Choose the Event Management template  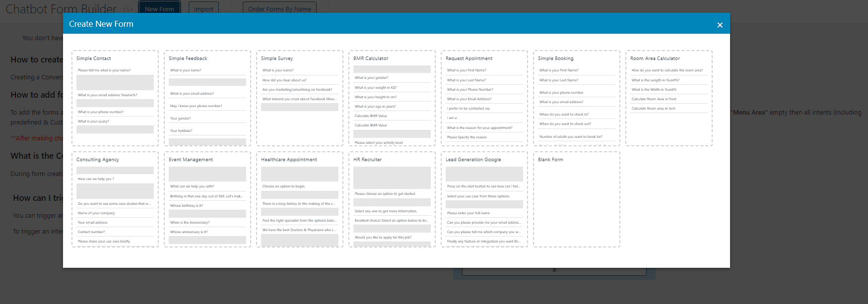(x=207, y=199)
